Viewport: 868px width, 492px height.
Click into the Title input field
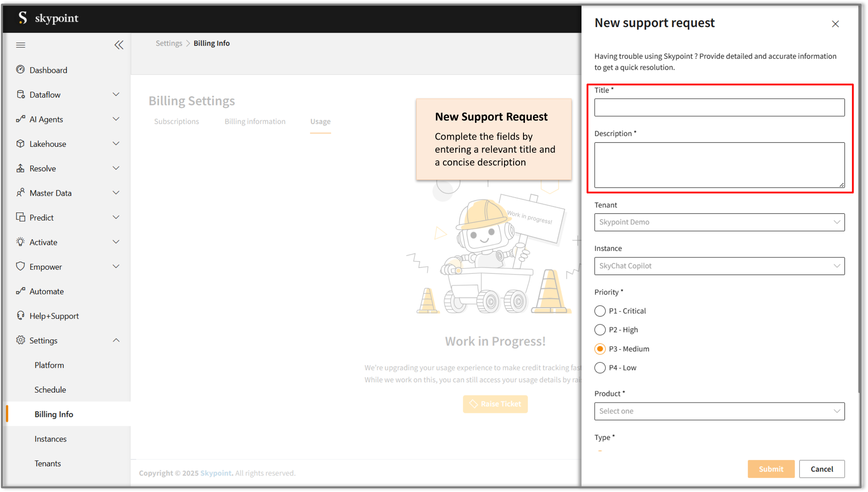tap(719, 108)
